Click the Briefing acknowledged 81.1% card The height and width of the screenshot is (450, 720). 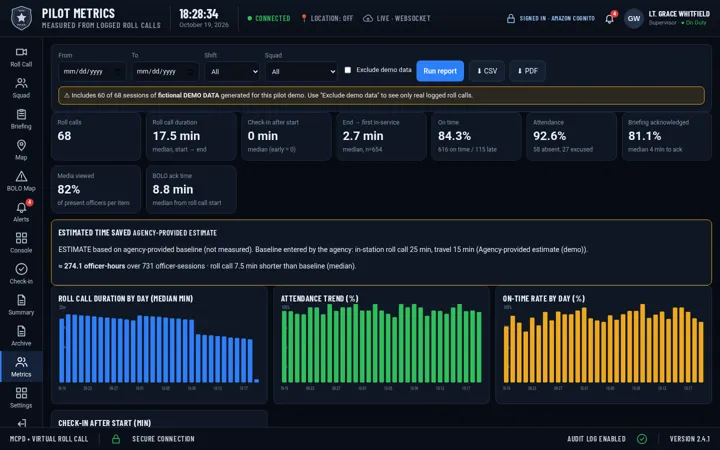[x=667, y=136]
